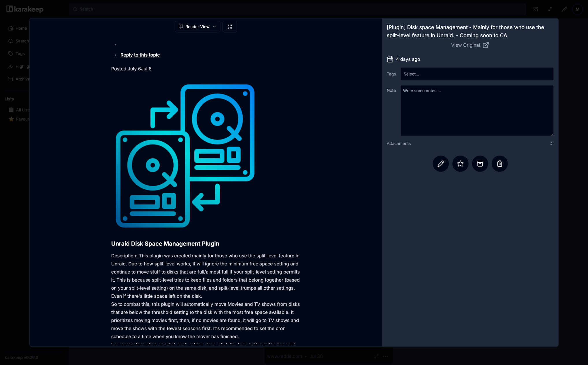Click the heading Unraid Disk Space Management Plugin
Image resolution: width=588 pixels, height=365 pixels.
165,244
